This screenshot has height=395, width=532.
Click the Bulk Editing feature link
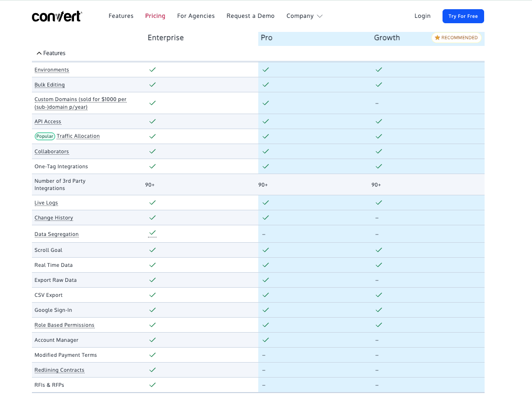(x=49, y=85)
